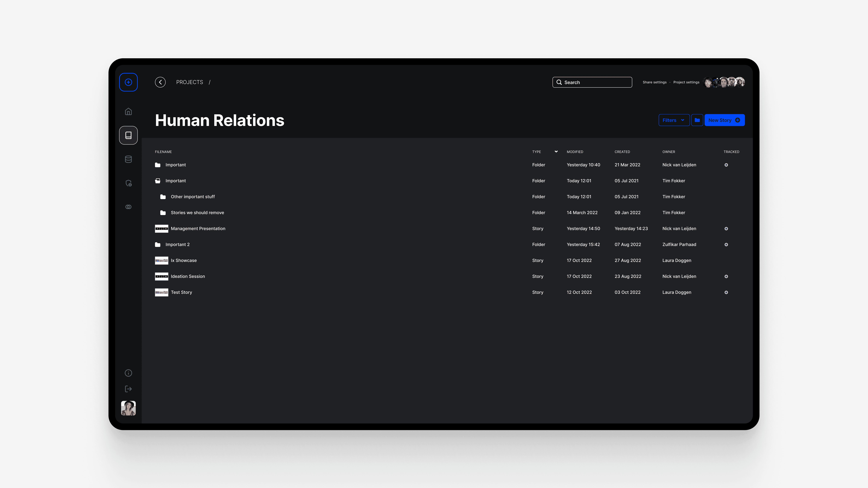Click the Search input field
The image size is (868, 488).
pyautogui.click(x=592, y=82)
